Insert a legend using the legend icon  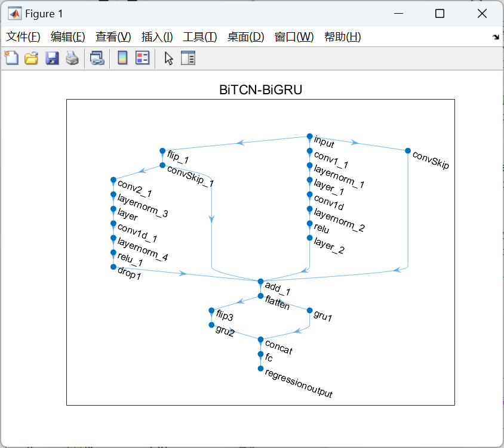pyautogui.click(x=142, y=58)
